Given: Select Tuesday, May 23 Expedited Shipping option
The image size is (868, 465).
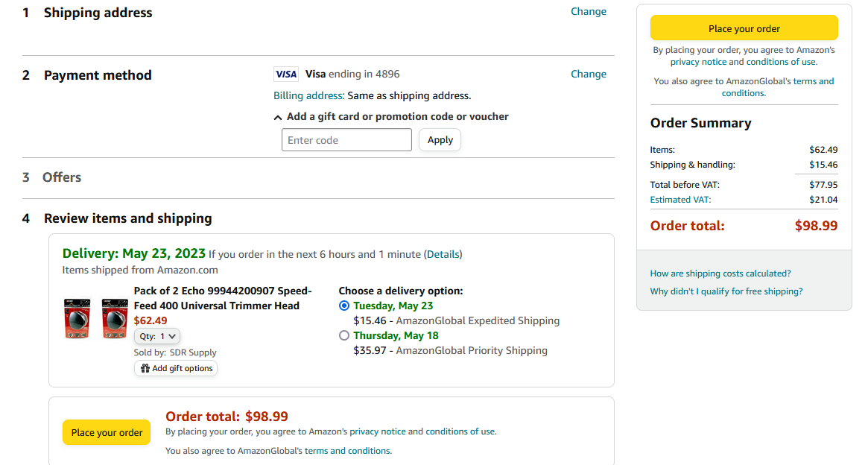Looking at the screenshot, I should (343, 306).
